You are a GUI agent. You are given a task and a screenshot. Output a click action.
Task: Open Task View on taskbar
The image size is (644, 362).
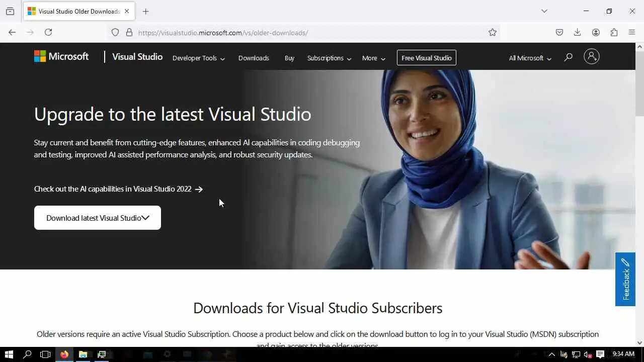(45, 354)
